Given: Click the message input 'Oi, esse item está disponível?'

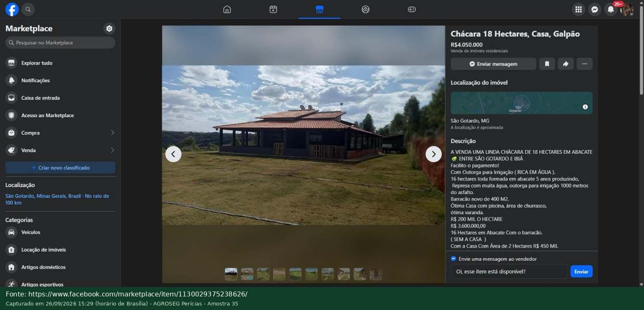Looking at the screenshot, I should [x=509, y=271].
